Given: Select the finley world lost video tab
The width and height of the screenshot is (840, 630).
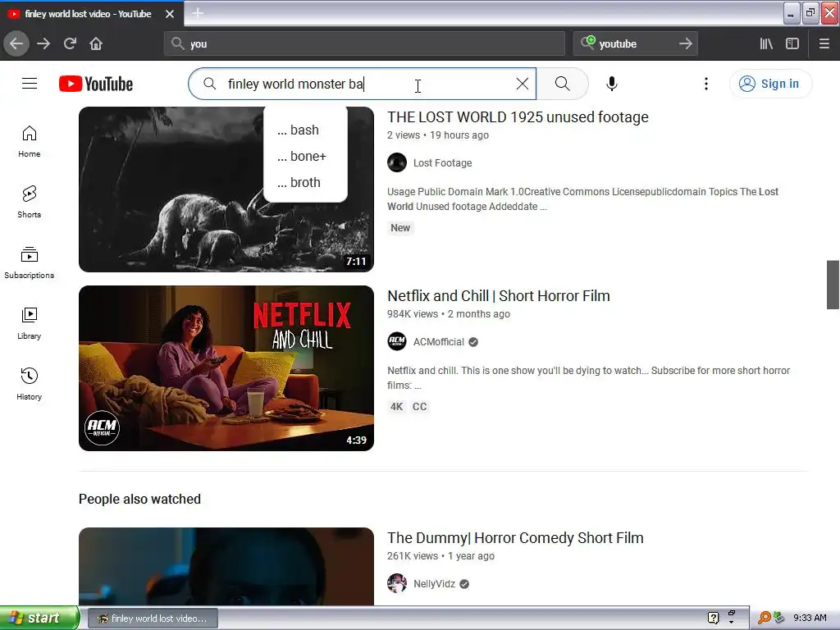Looking at the screenshot, I should pyautogui.click(x=89, y=14).
